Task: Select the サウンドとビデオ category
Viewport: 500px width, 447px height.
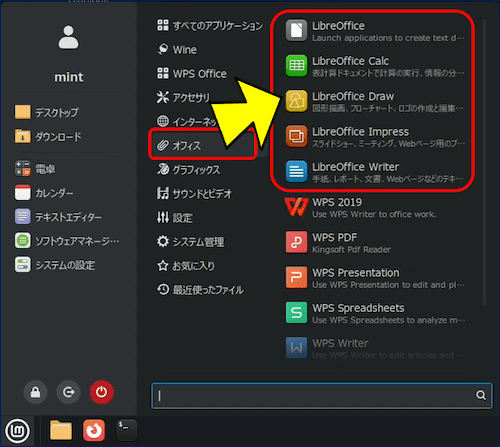Action: (x=194, y=193)
